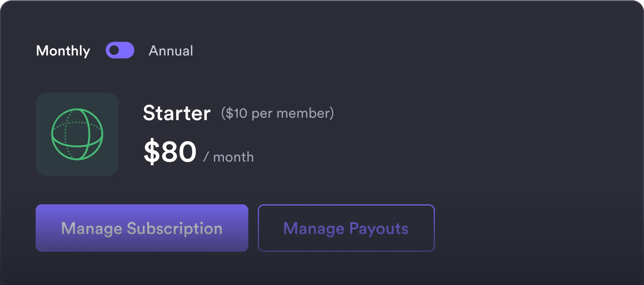Choose the Monthly option beside the switch

click(x=63, y=51)
